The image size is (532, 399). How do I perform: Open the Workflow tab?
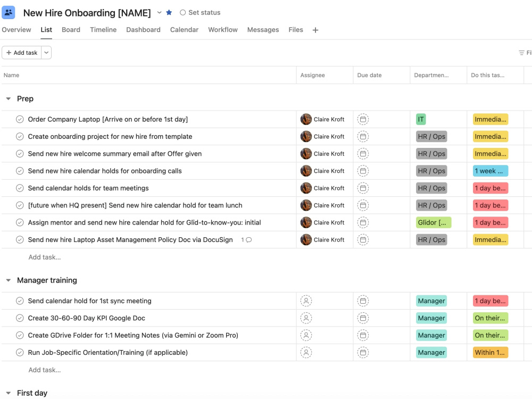[223, 30]
